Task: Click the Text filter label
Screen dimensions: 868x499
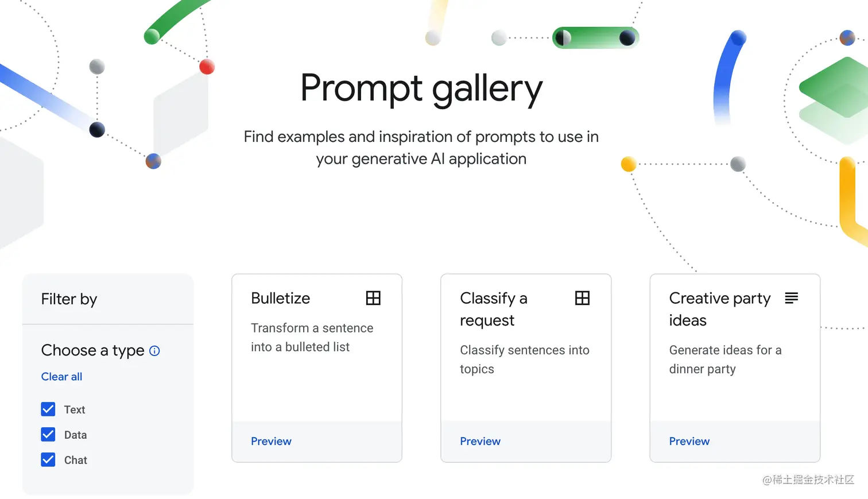Action: click(x=75, y=409)
